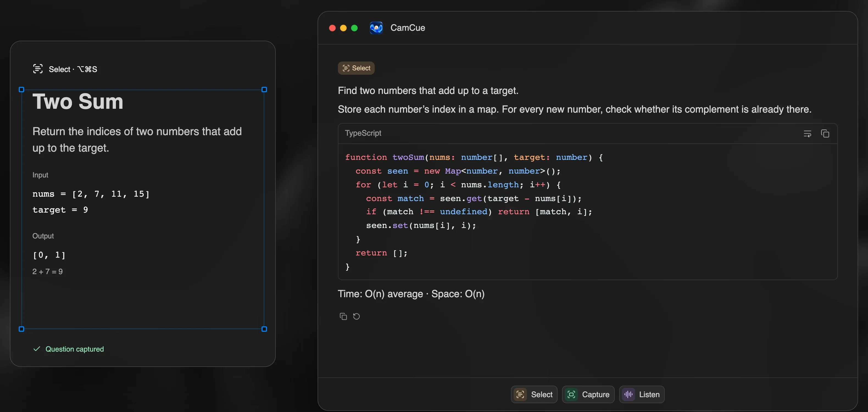This screenshot has height=412, width=868.
Task: Click the top-left selection handle
Action: pyautogui.click(x=22, y=90)
